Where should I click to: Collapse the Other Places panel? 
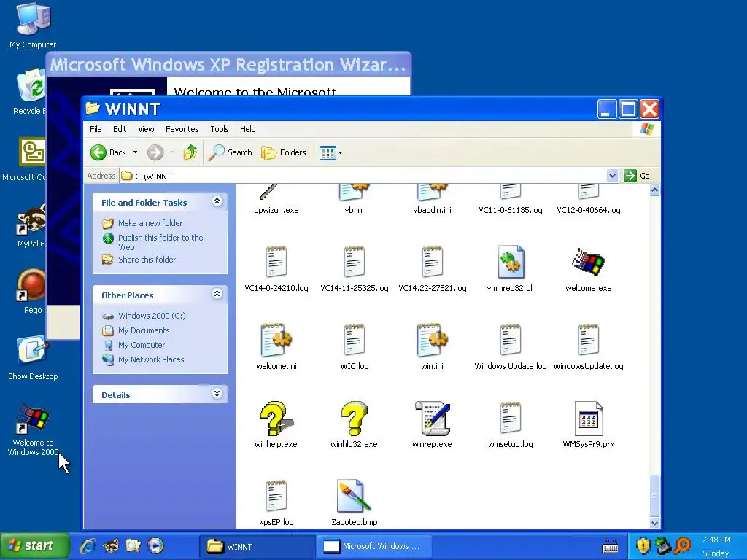(217, 293)
